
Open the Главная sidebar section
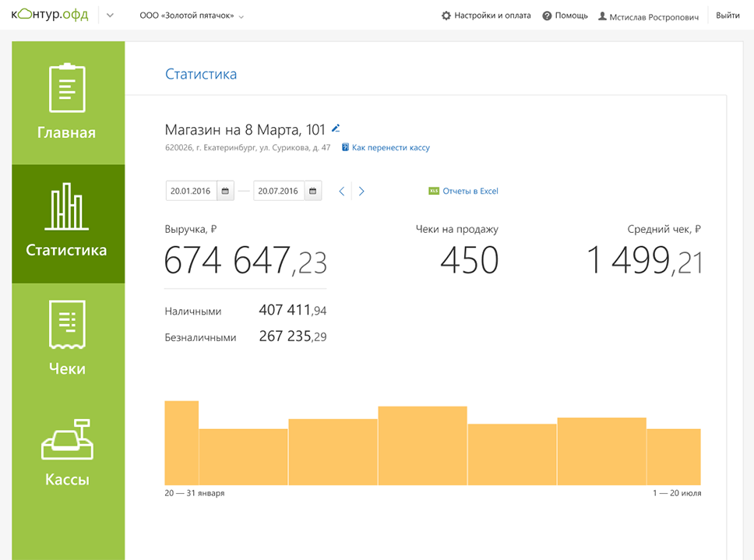coord(68,103)
